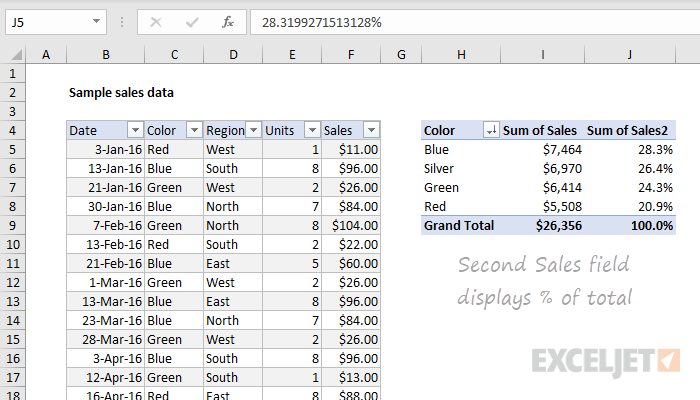The height and width of the screenshot is (400, 700).
Task: Select the Sample sales data title cell
Action: click(x=121, y=92)
